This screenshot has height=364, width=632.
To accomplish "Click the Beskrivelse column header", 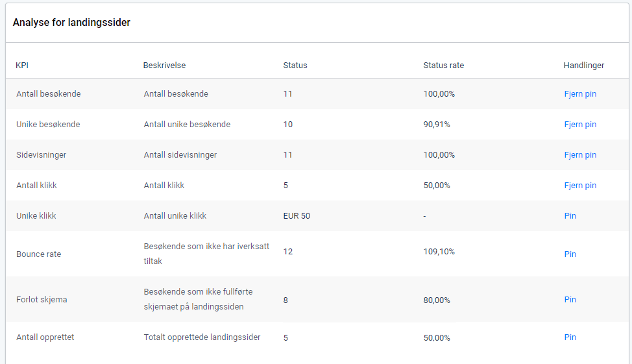I will pos(164,66).
